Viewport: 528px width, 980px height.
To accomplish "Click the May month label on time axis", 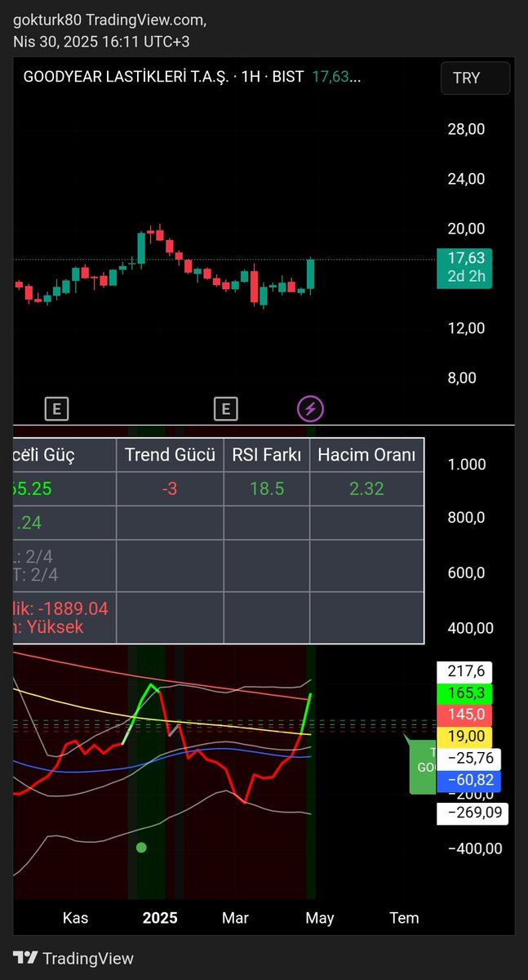I will coord(320,918).
